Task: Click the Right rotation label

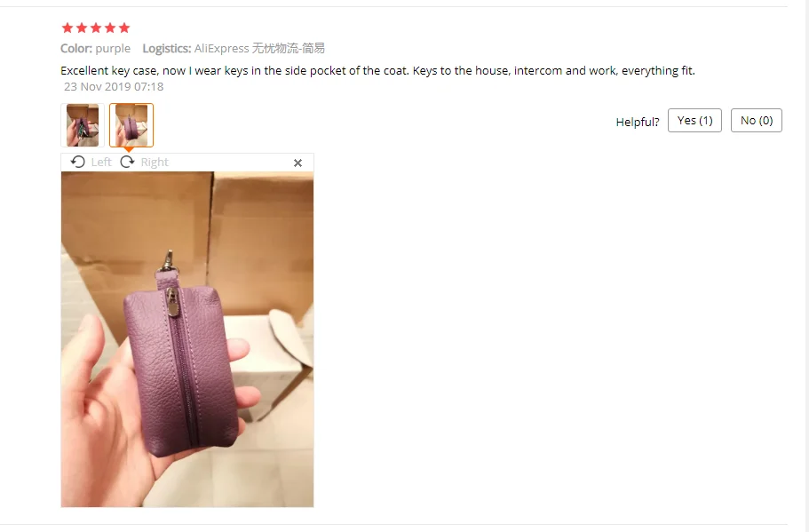Action: (x=155, y=162)
